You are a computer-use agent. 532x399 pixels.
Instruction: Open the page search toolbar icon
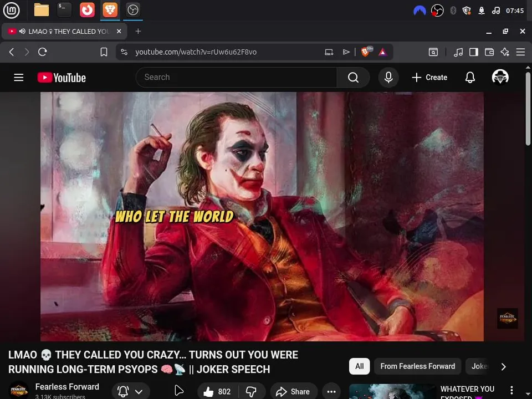click(x=433, y=52)
